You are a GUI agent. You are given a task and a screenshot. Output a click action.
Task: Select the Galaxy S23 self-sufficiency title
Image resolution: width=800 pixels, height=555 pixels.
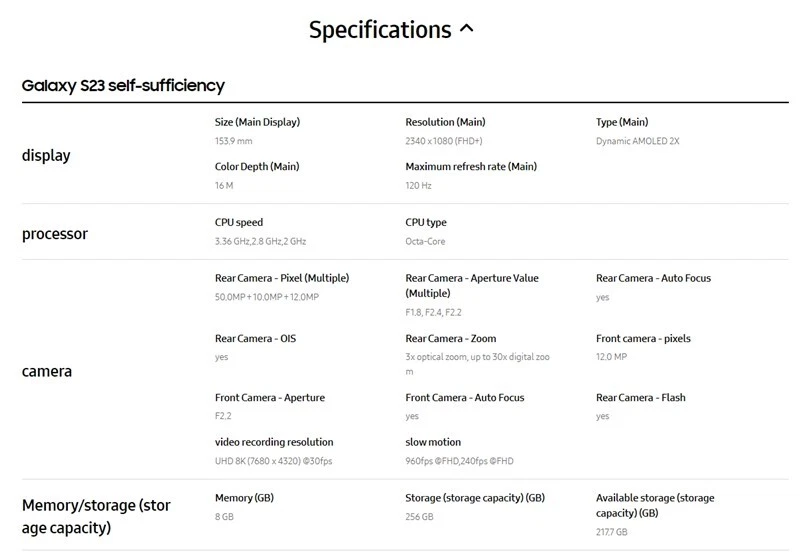[123, 85]
